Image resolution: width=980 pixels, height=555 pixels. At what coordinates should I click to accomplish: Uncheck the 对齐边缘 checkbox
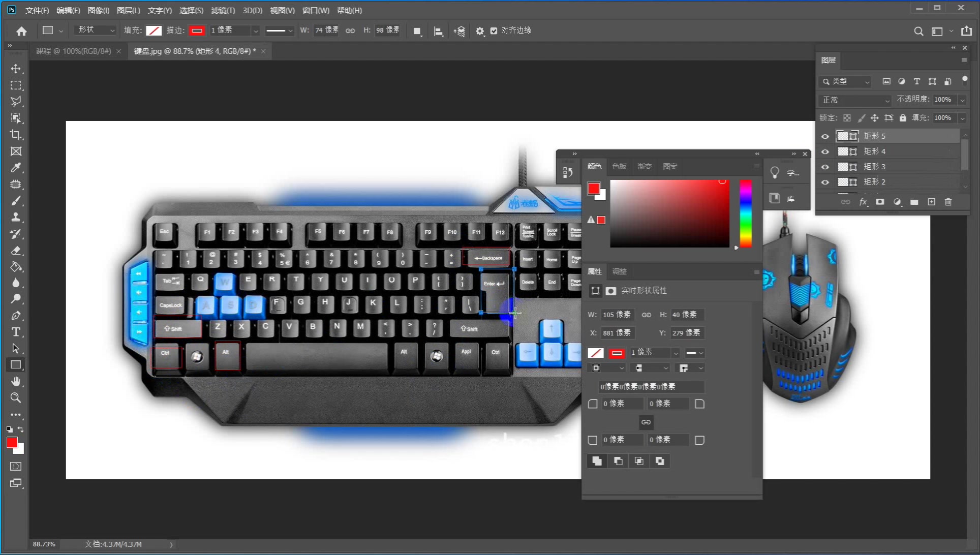tap(494, 31)
